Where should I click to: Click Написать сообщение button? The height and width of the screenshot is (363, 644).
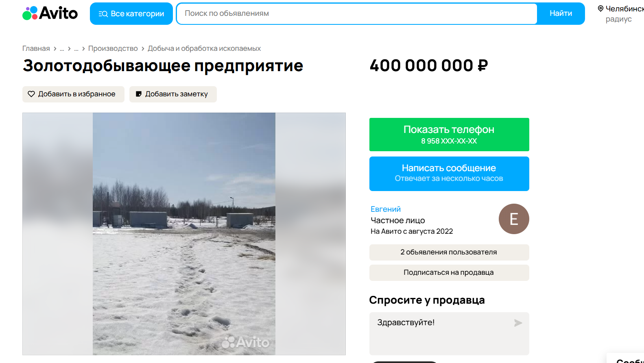click(x=449, y=174)
